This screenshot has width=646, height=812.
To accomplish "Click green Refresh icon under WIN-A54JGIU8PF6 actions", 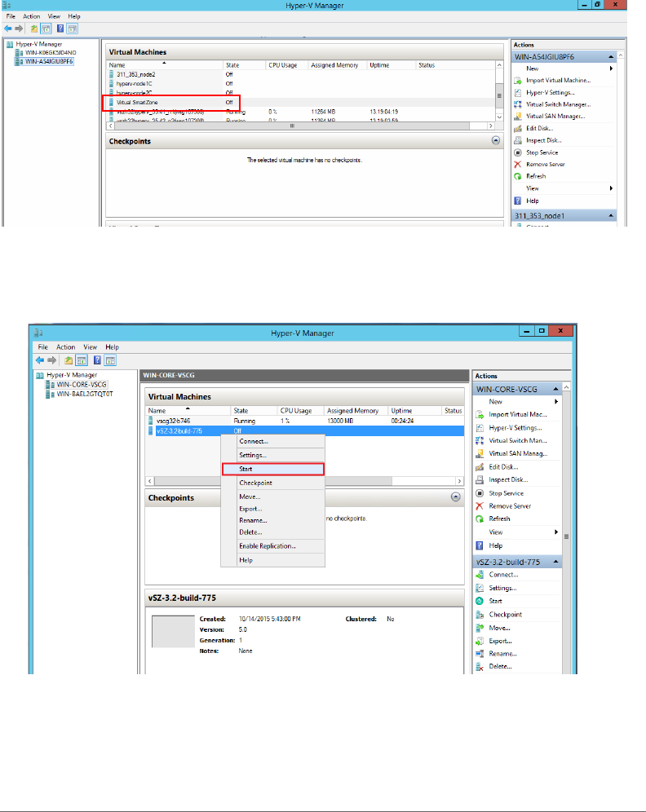I will pos(517,177).
